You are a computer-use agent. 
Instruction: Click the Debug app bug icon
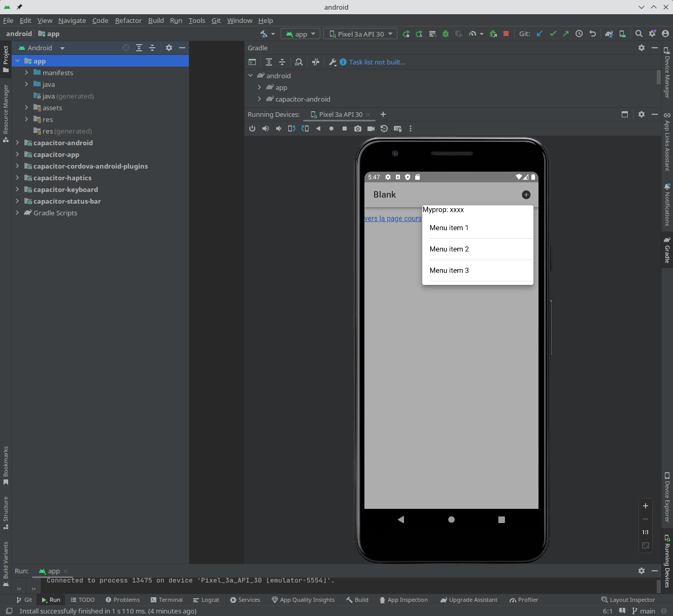[446, 34]
